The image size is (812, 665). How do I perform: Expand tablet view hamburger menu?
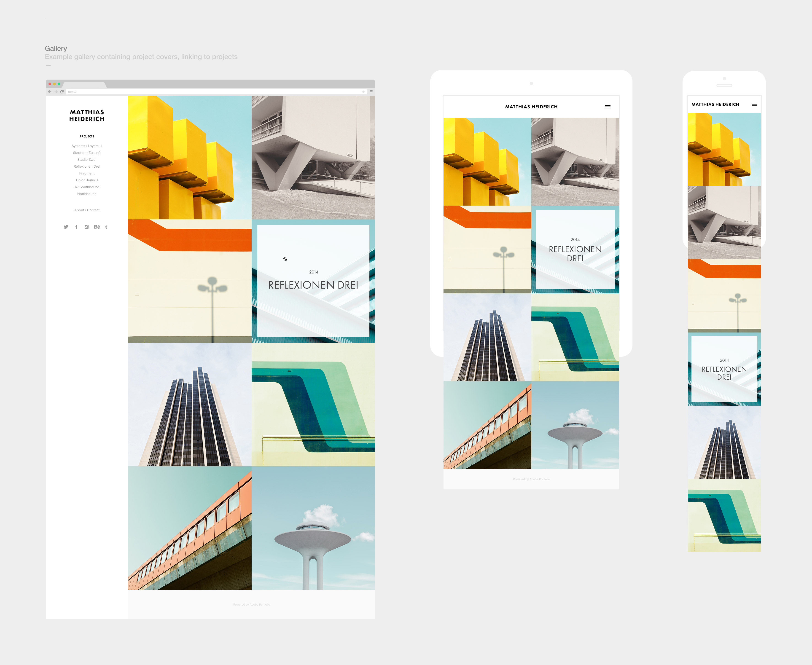(607, 107)
